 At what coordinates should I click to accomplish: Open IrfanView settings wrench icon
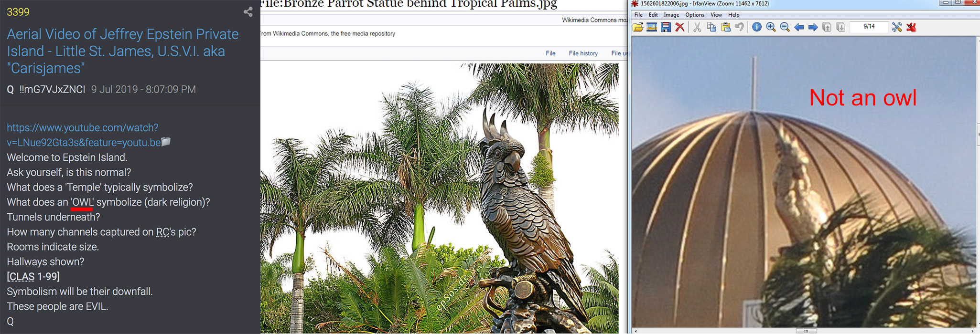coord(897,27)
